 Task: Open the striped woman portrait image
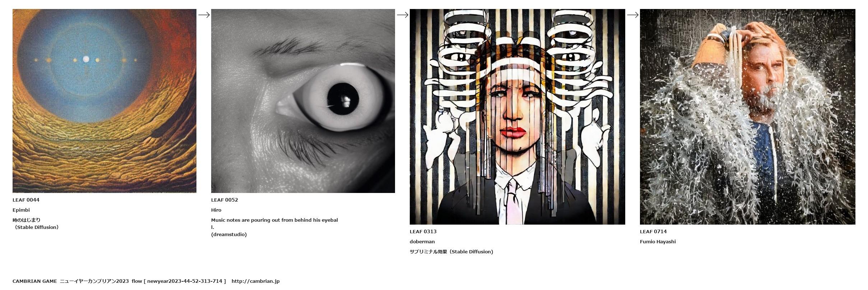pos(517,117)
